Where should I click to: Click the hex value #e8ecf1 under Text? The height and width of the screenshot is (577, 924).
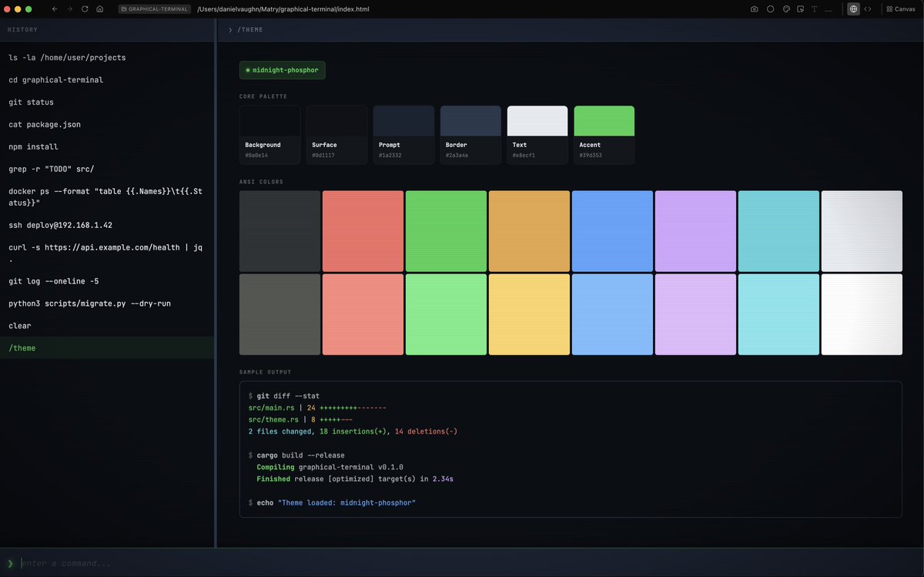click(524, 156)
